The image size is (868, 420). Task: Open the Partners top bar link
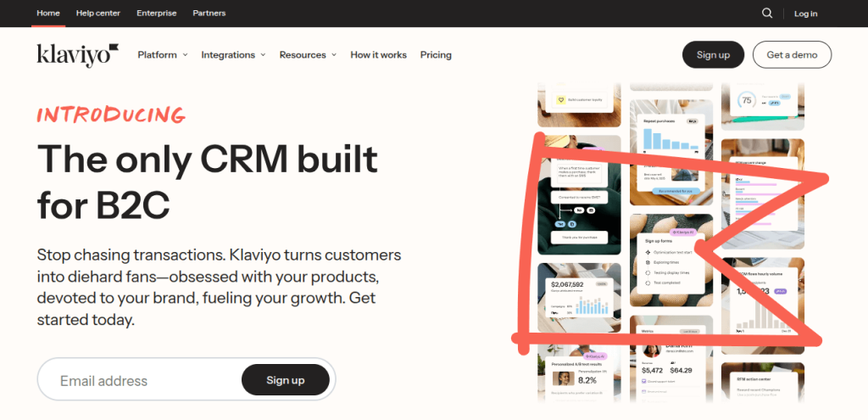tap(209, 14)
